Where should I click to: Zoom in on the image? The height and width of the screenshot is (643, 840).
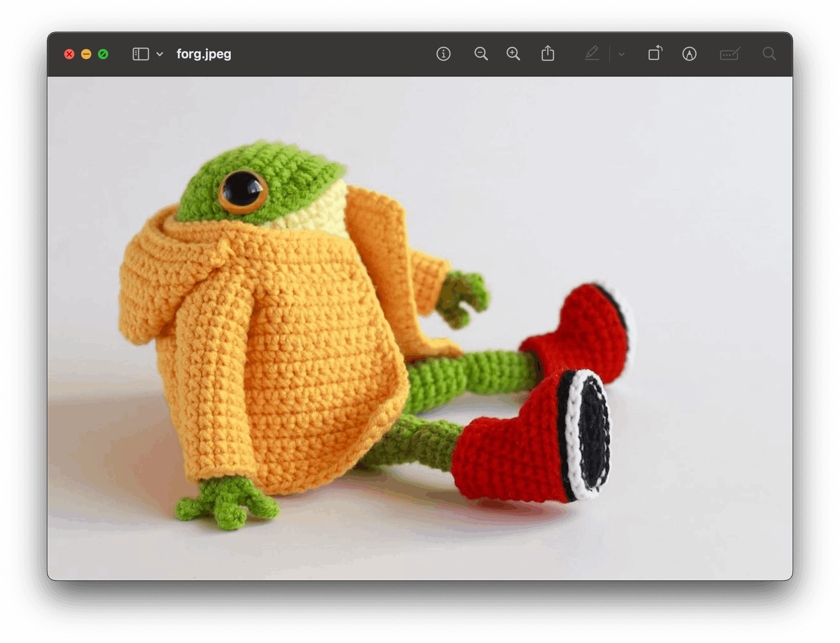[x=513, y=54]
